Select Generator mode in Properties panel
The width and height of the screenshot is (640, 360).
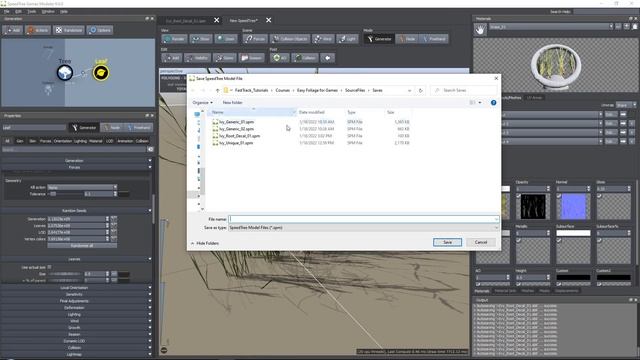pyautogui.click(x=84, y=127)
